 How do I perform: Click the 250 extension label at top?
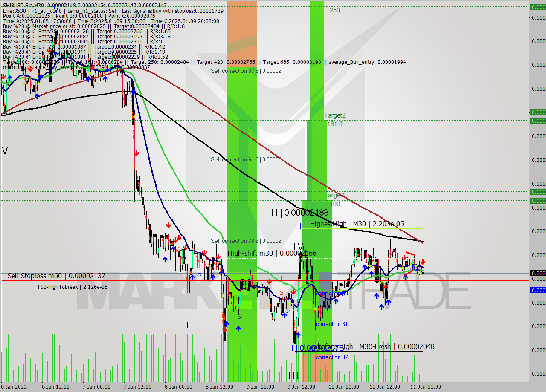[x=334, y=10]
